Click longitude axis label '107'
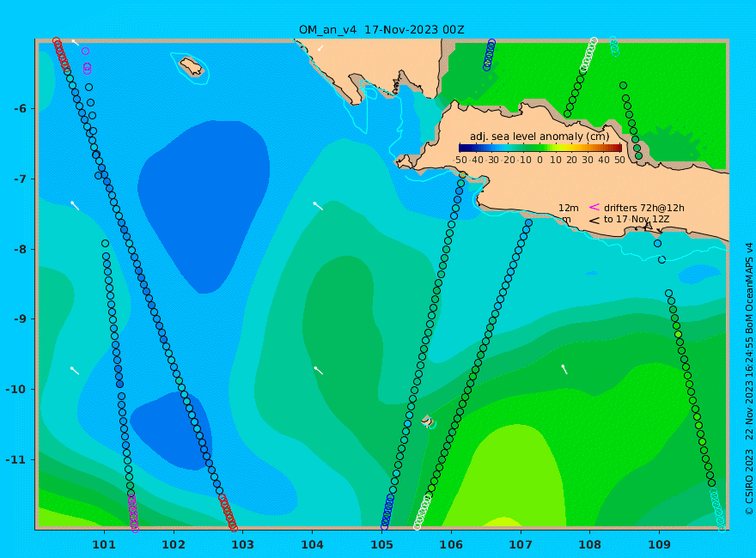756x558 pixels. 521,544
